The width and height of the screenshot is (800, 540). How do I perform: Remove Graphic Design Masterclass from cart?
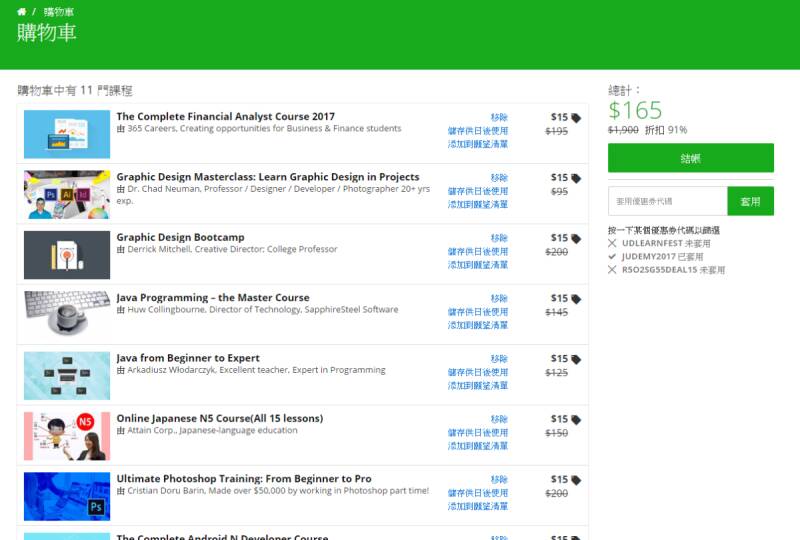[x=499, y=178]
